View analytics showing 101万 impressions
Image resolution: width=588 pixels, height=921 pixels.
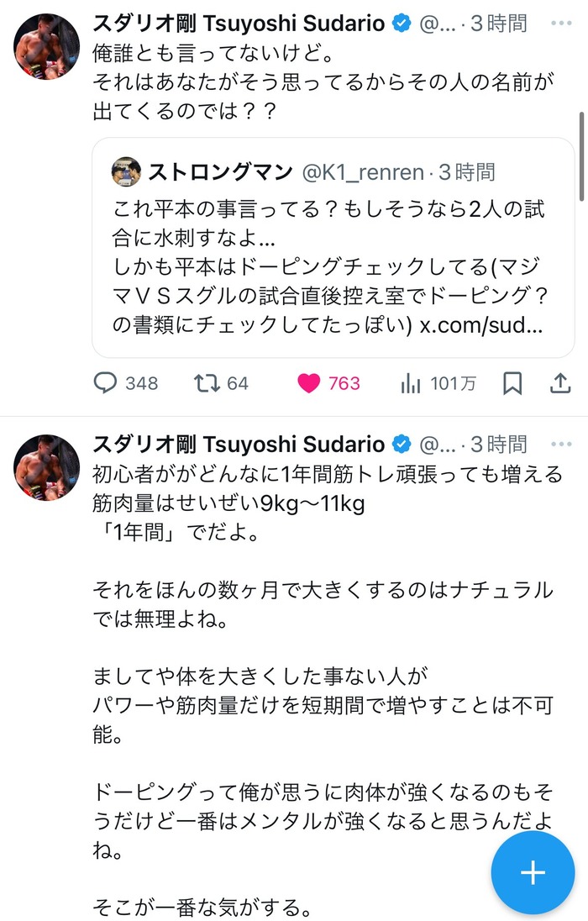click(438, 383)
